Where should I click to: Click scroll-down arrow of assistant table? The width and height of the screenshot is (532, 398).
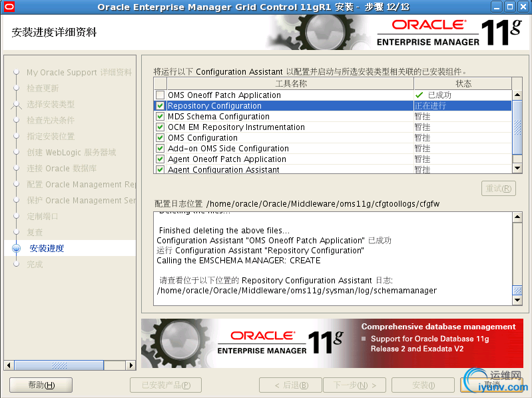pos(517,168)
